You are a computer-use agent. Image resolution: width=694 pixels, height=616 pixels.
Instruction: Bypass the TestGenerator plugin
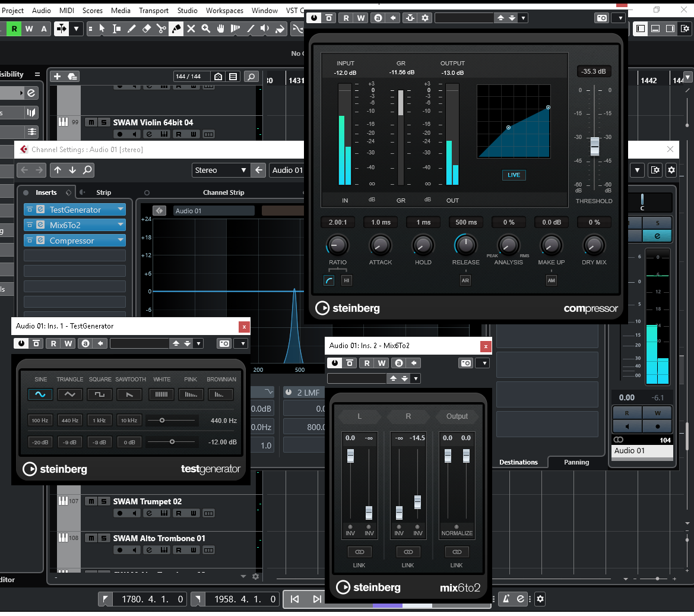click(x=21, y=343)
